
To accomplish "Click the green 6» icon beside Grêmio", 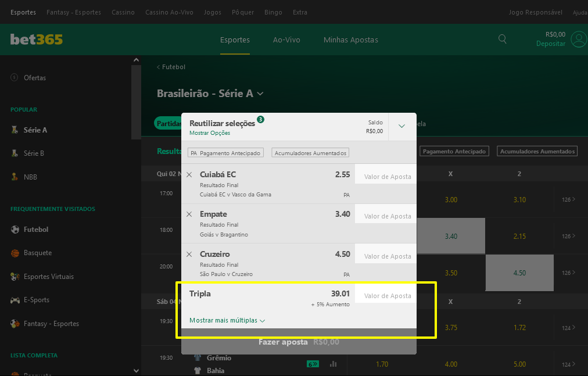I will pos(313,364).
